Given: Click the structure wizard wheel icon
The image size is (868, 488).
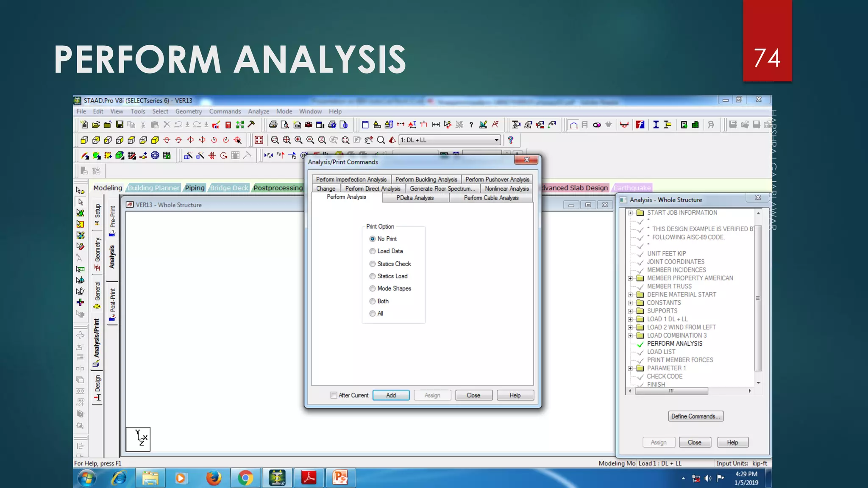Looking at the screenshot, I should coord(155,155).
